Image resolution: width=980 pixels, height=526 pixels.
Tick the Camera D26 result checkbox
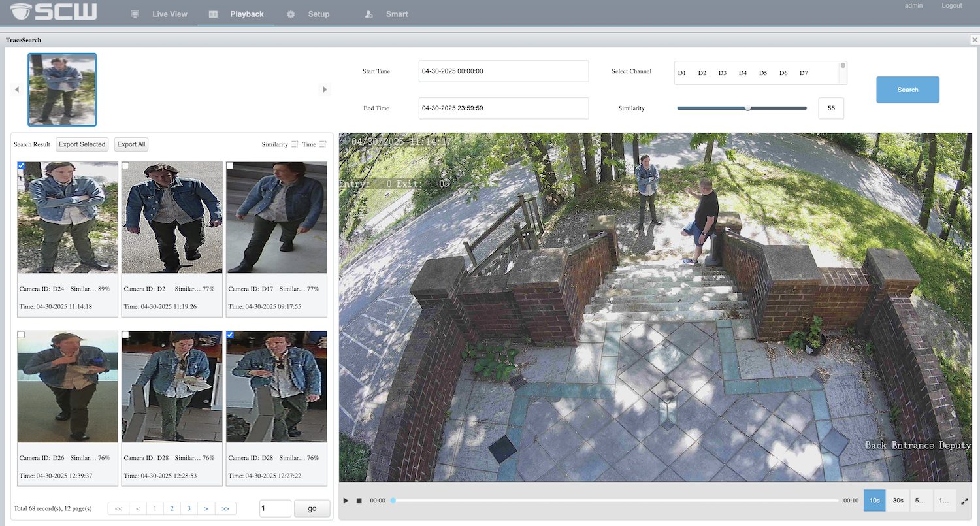pyautogui.click(x=22, y=335)
